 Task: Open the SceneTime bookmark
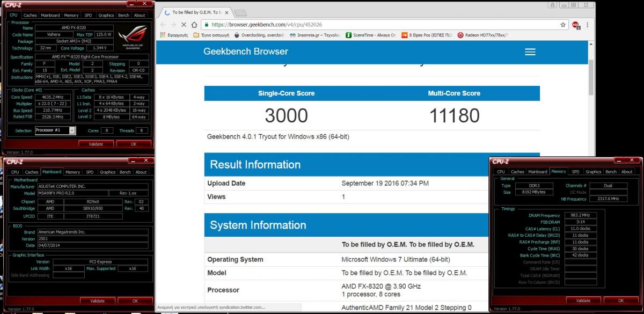pyautogui.click(x=371, y=35)
